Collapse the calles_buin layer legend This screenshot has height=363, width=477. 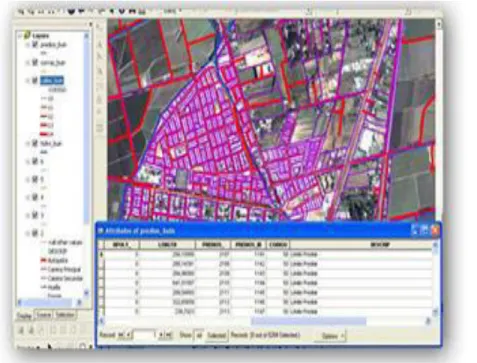click(28, 80)
